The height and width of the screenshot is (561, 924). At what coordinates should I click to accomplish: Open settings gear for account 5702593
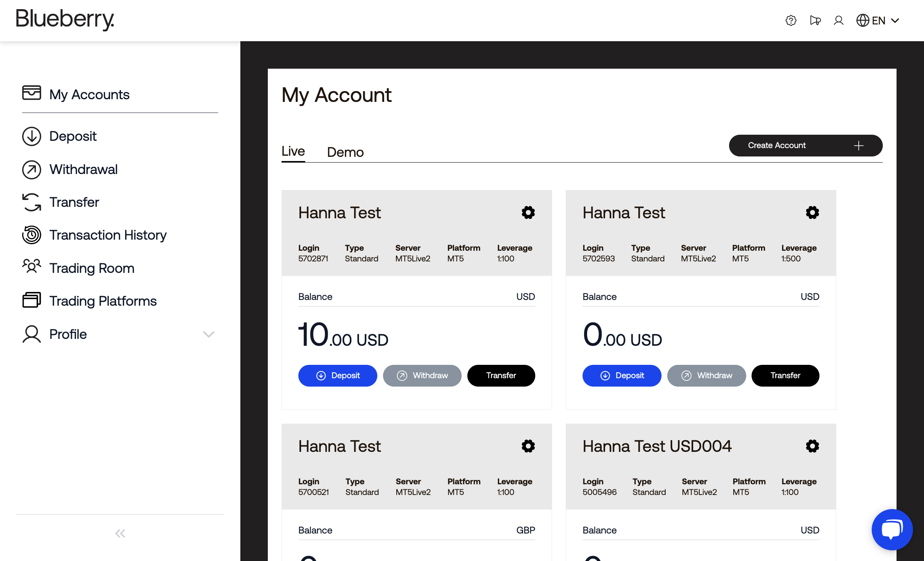coord(812,213)
